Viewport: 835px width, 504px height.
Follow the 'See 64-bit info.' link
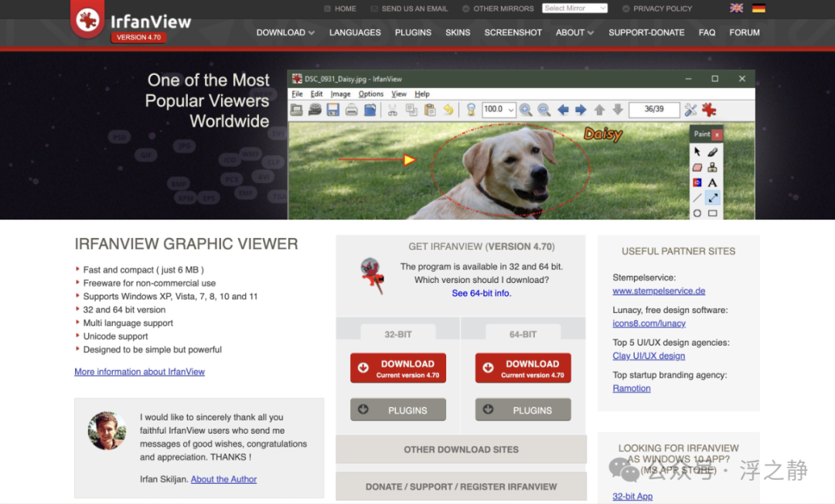[482, 293]
